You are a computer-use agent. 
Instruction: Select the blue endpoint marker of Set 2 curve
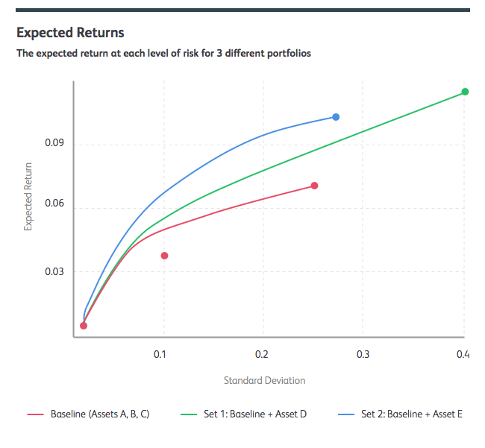pyautogui.click(x=336, y=117)
